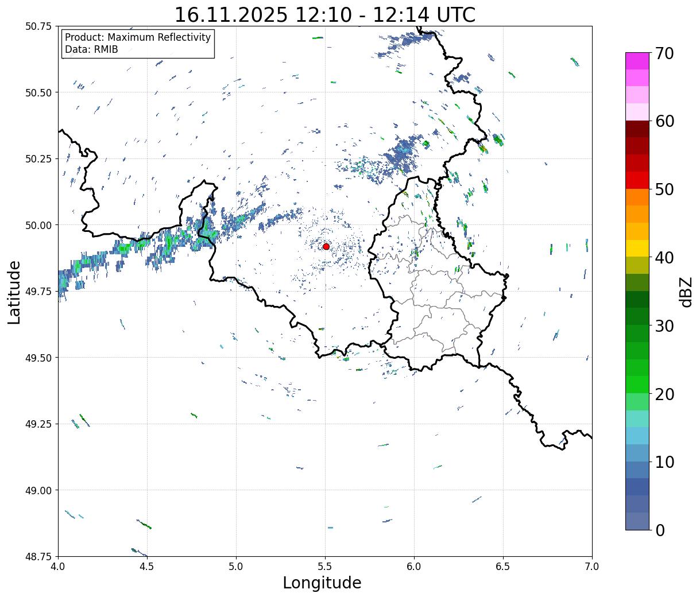Click the 'Data: RMIB' text

point(91,49)
